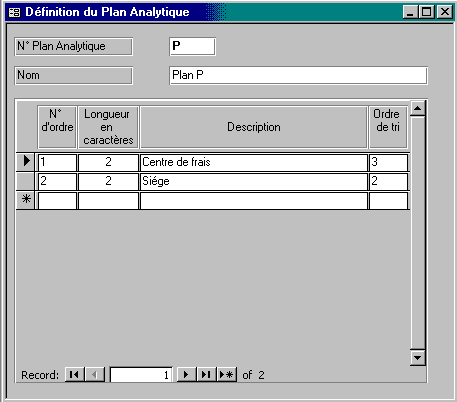Jump to last record button

(x=206, y=375)
